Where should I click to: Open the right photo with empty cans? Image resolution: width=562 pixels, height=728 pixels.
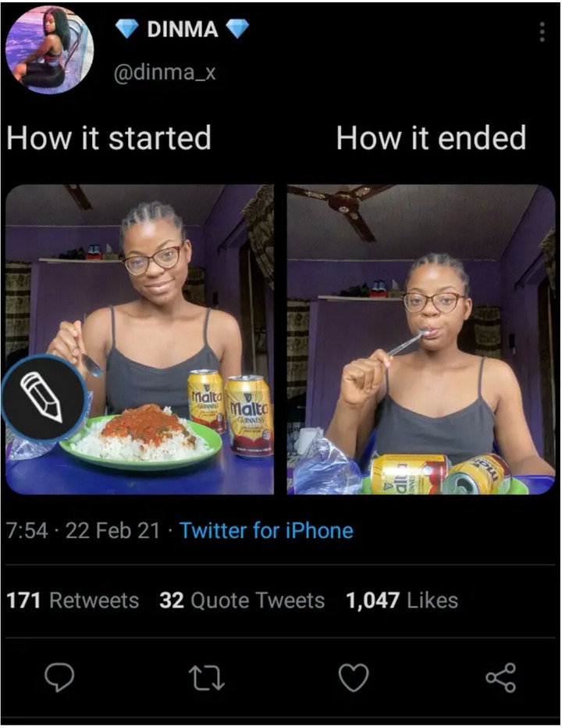(421, 339)
